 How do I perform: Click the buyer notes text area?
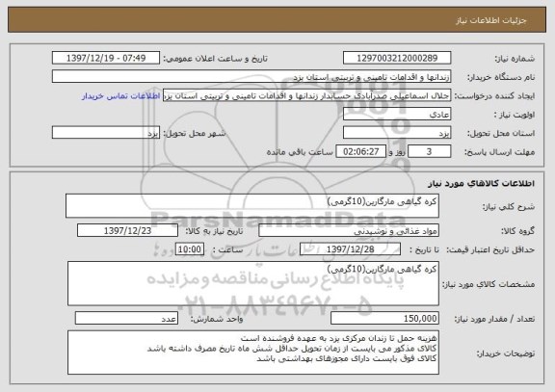coord(253,353)
